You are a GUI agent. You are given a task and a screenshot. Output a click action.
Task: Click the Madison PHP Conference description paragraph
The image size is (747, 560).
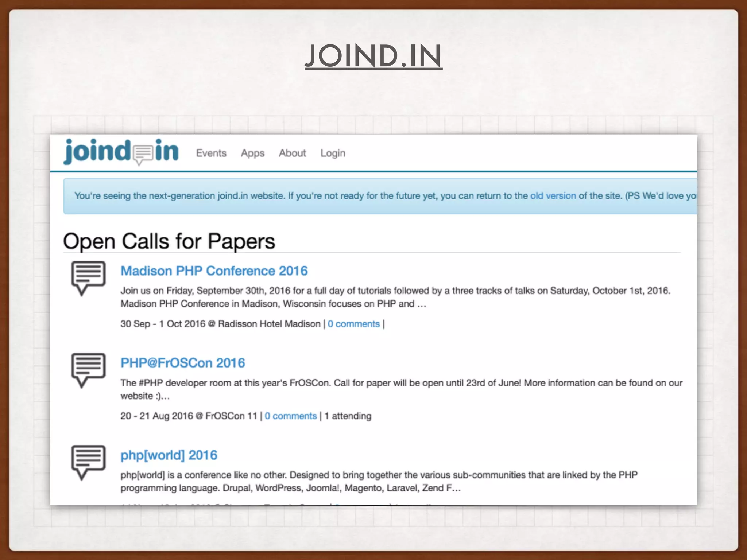click(395, 297)
